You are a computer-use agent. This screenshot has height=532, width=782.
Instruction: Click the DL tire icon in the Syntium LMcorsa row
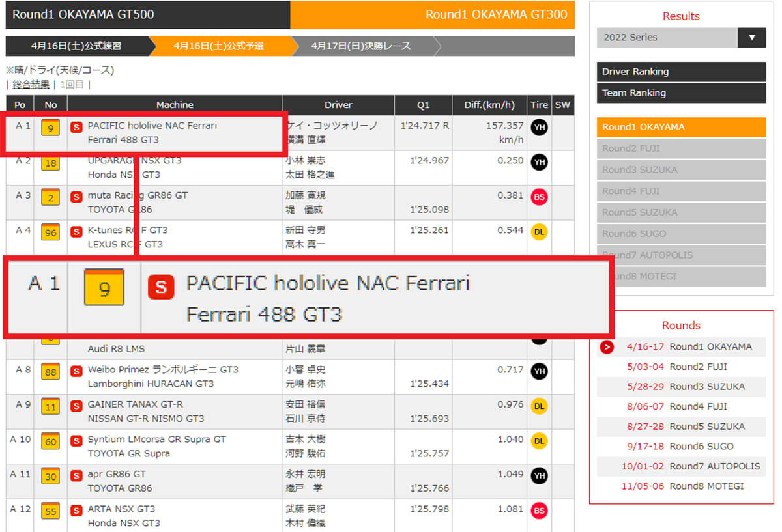(539, 441)
